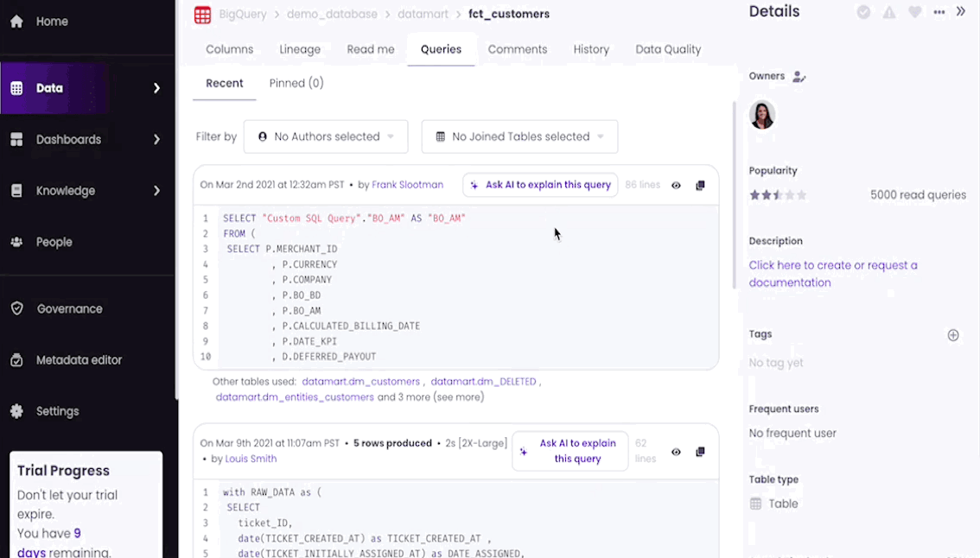980x558 pixels.
Task: Open the Data Quality tab
Action: [x=668, y=49]
